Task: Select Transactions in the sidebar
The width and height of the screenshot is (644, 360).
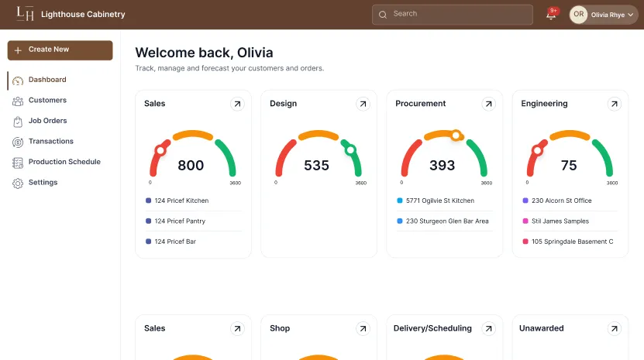Action: point(50,142)
